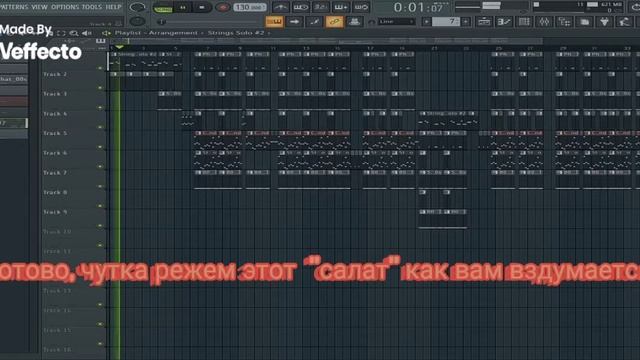The image size is (640, 360).
Task: Click the master pitch knob below volume
Action: pyautogui.click(x=137, y=21)
